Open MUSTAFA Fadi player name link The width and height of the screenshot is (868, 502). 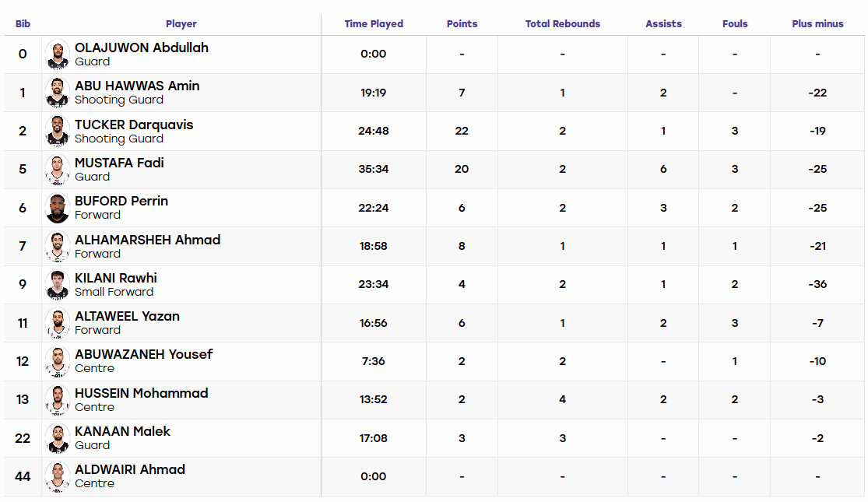pyautogui.click(x=119, y=163)
